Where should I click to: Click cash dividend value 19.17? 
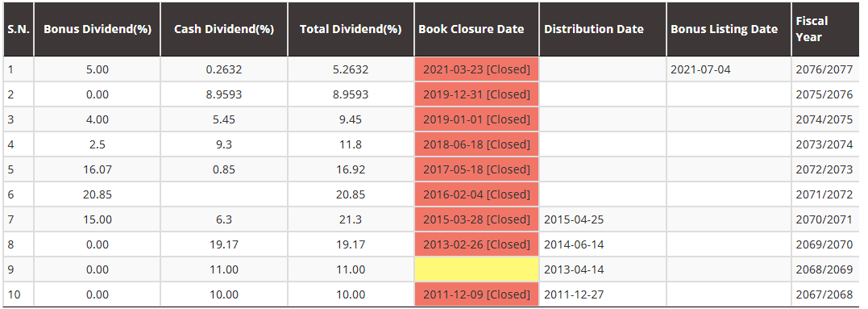click(223, 244)
